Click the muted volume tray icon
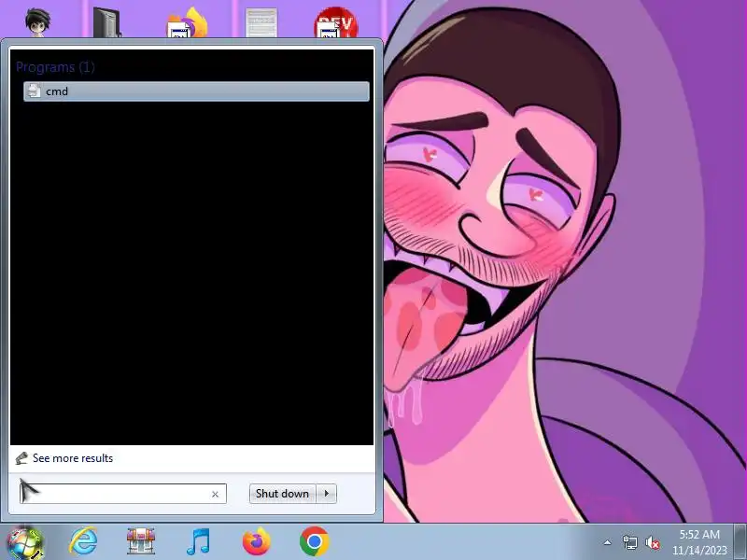The image size is (747, 560). (652, 542)
